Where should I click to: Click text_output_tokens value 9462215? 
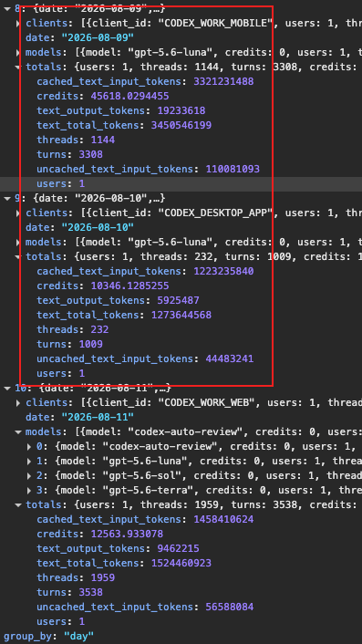coord(179,549)
